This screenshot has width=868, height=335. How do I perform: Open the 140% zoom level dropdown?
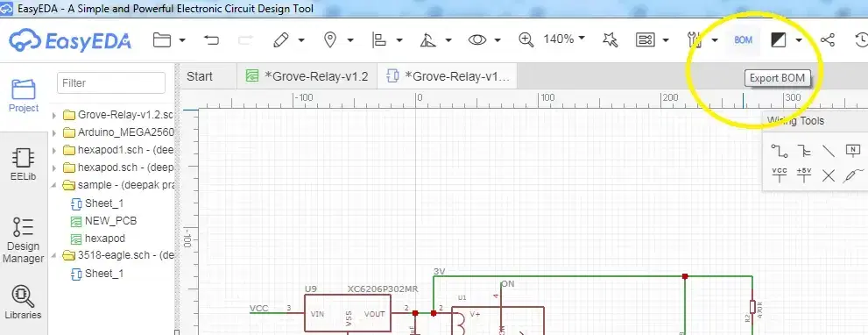tap(582, 39)
